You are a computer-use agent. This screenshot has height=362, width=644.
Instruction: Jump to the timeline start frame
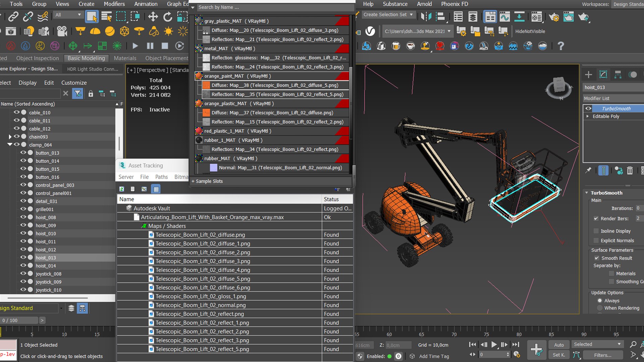(472, 345)
